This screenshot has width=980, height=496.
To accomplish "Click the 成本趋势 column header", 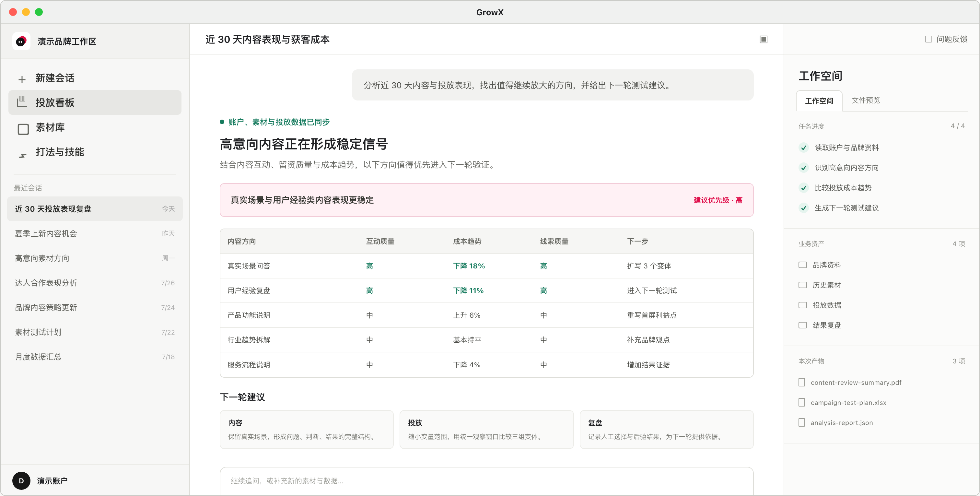I will (x=467, y=241).
